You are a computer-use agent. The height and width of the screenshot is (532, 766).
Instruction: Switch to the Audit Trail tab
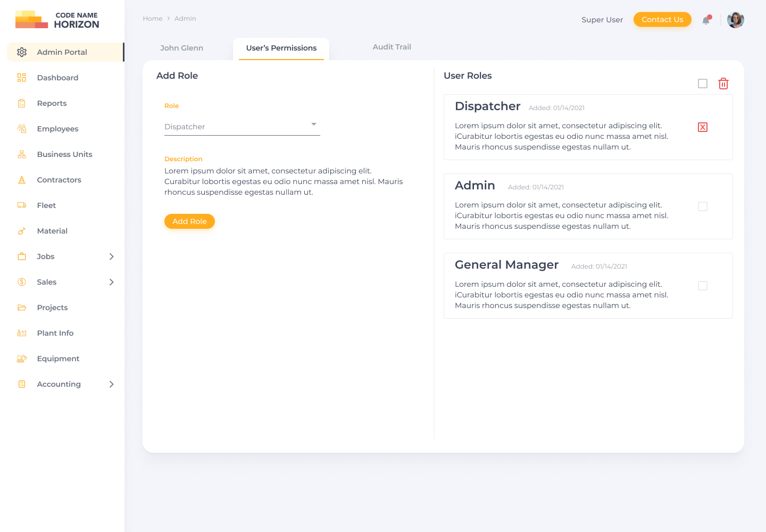pyautogui.click(x=392, y=47)
